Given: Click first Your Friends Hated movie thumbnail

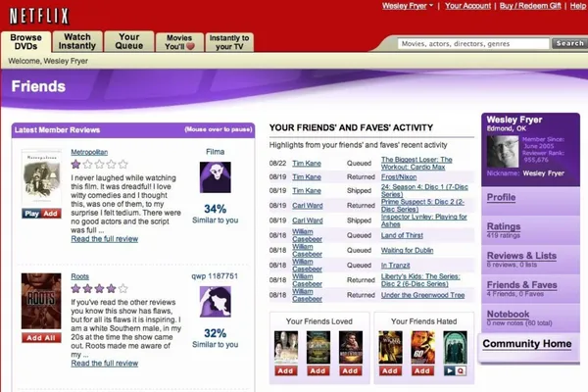Looking at the screenshot, I should [x=390, y=347].
